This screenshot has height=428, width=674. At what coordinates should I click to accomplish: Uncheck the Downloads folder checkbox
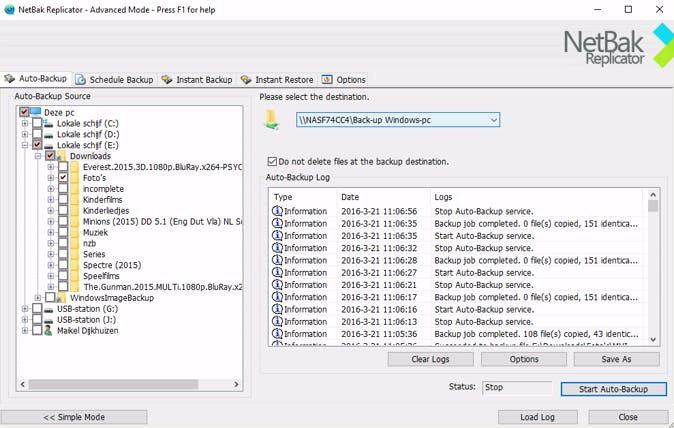50,156
